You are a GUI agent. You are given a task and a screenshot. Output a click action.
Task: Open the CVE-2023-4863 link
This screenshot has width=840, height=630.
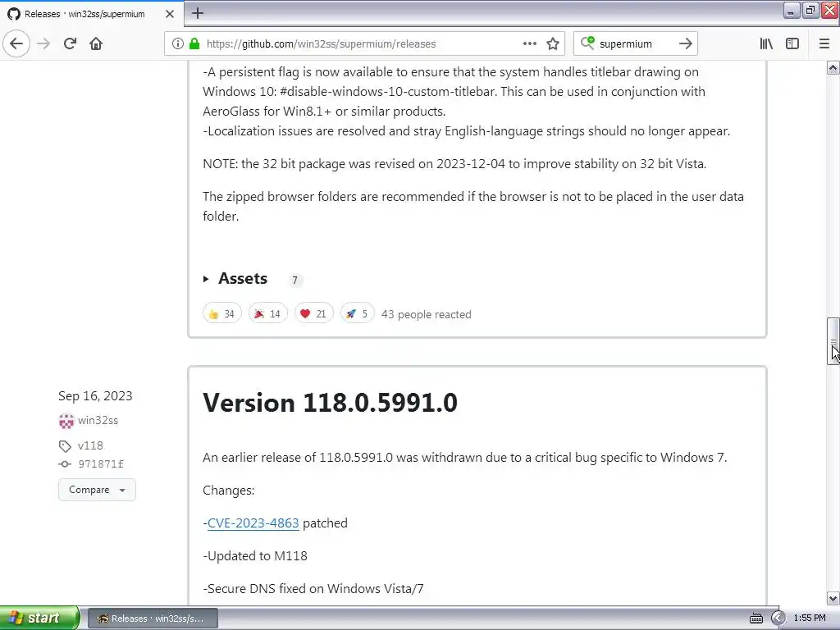coord(253,523)
